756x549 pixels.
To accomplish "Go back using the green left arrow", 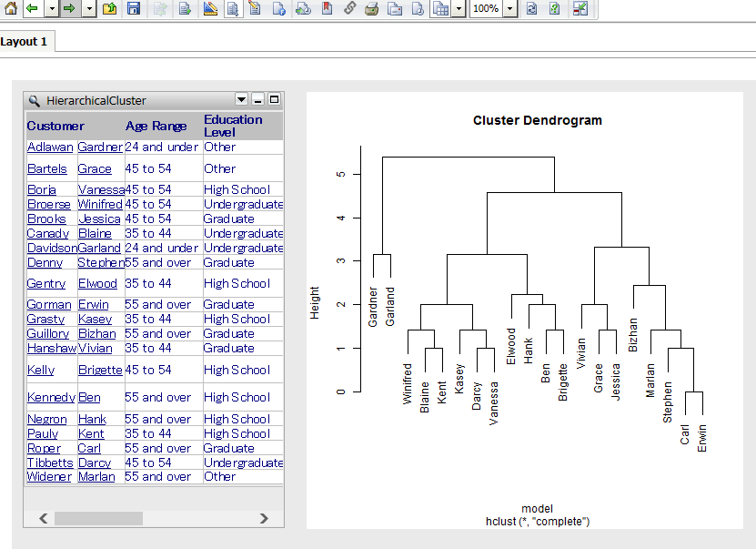I will (32, 8).
